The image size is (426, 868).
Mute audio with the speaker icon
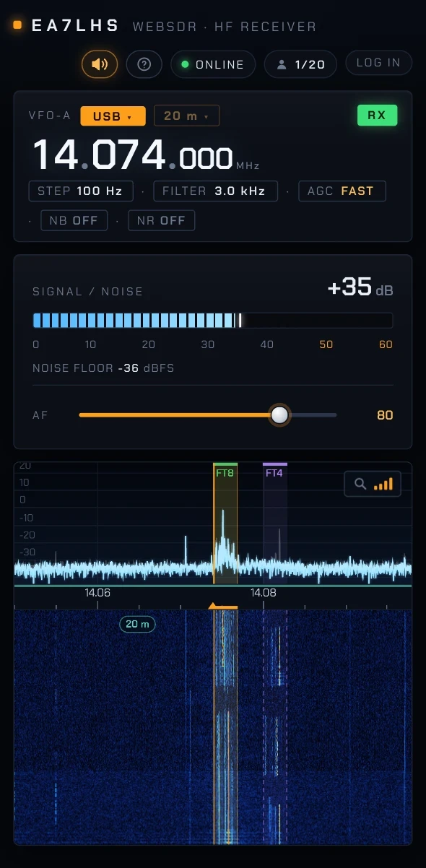100,64
